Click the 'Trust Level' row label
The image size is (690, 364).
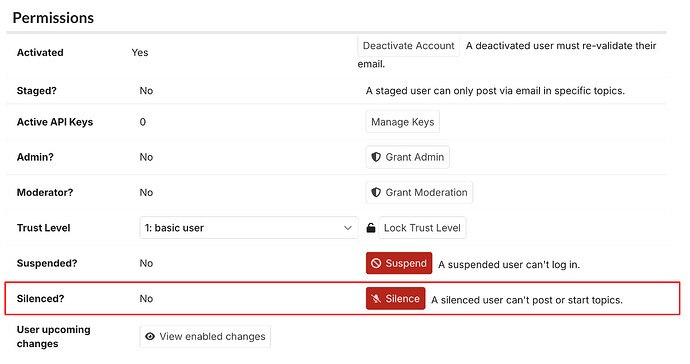tap(44, 228)
